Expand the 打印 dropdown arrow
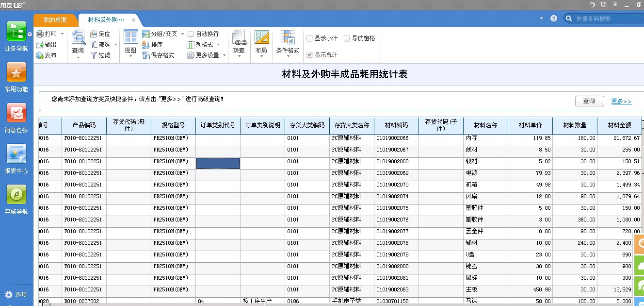The image size is (644, 306). pos(62,34)
